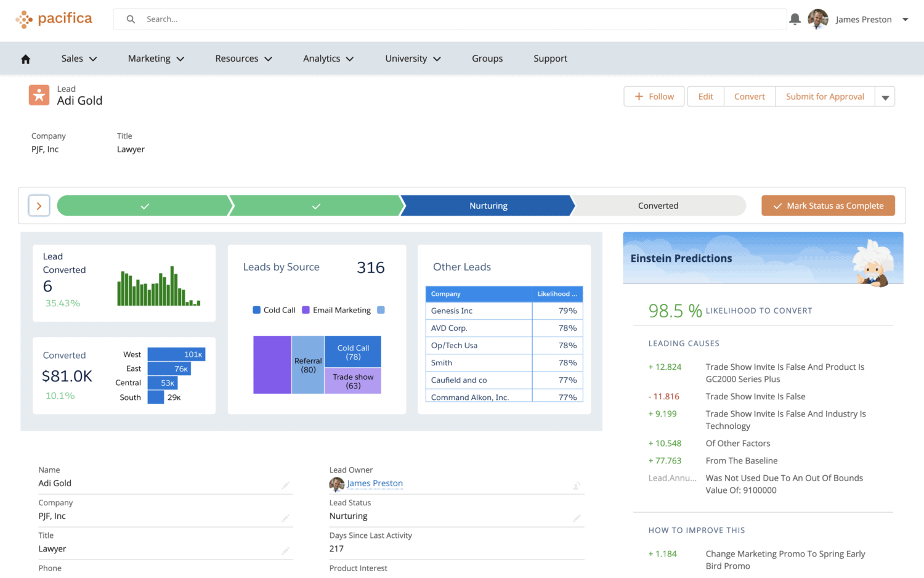This screenshot has width=924, height=578.
Task: Click inside the Search input field
Action: [x=370, y=19]
